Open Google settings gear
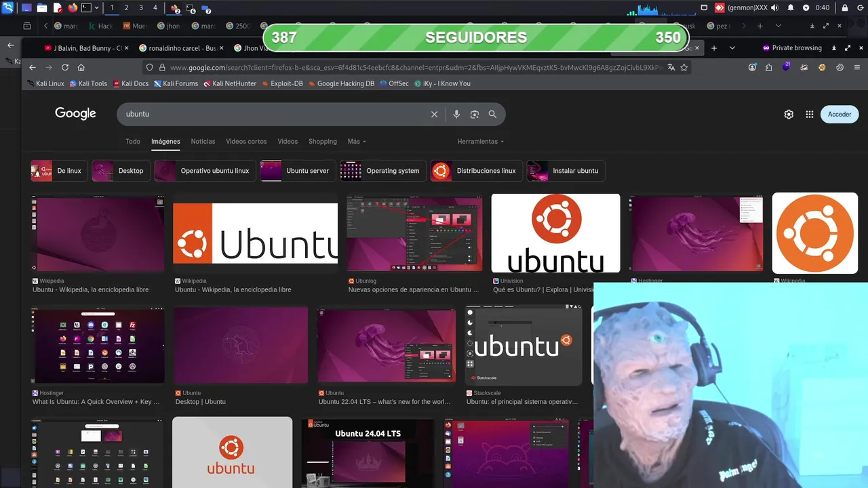 point(789,114)
